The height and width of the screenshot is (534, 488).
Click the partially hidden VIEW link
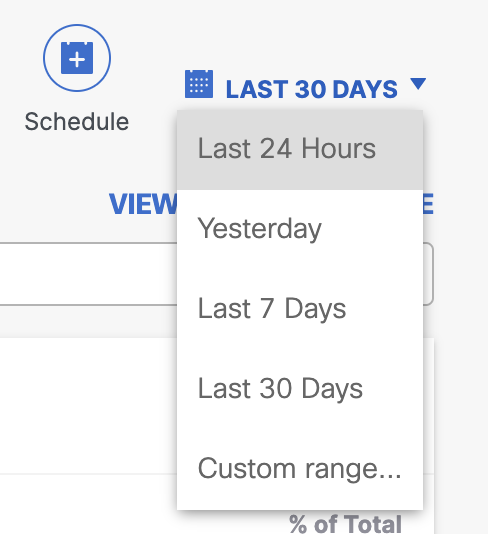(143, 204)
